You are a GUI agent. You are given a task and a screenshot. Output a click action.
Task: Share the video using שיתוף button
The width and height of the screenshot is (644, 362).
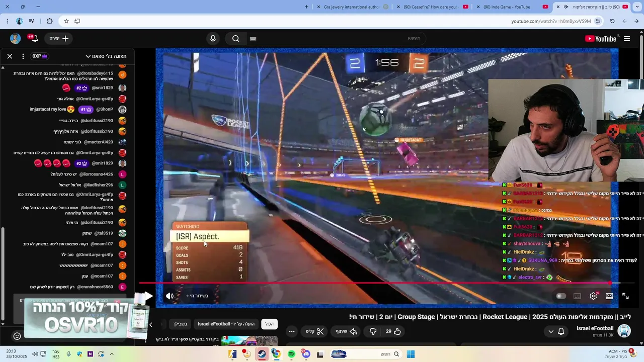pos(346,331)
